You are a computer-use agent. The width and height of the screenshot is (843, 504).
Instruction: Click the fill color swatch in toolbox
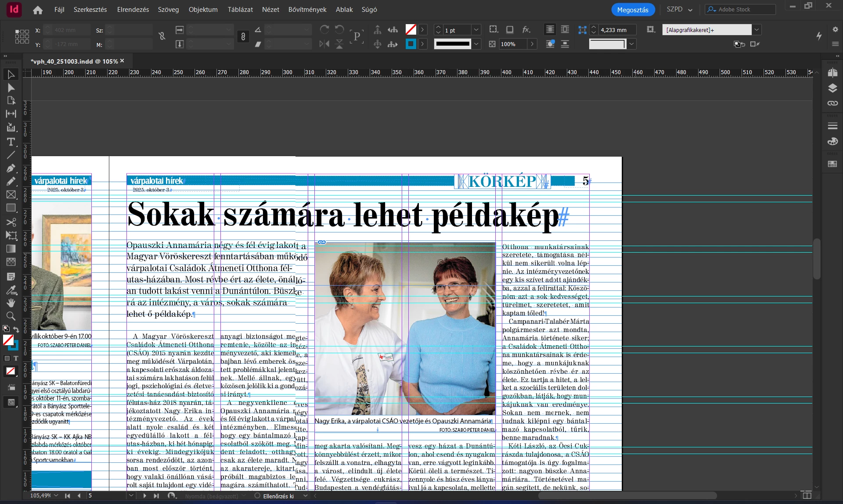click(x=8, y=340)
